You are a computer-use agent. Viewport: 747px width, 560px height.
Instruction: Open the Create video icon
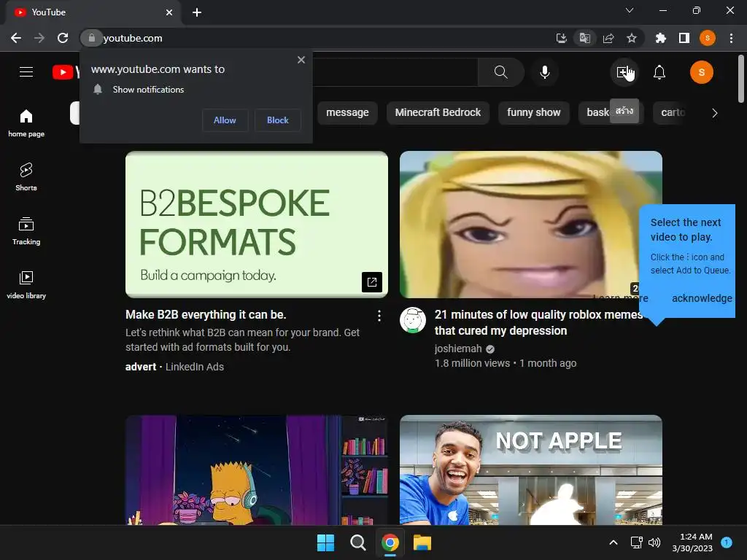pyautogui.click(x=624, y=72)
